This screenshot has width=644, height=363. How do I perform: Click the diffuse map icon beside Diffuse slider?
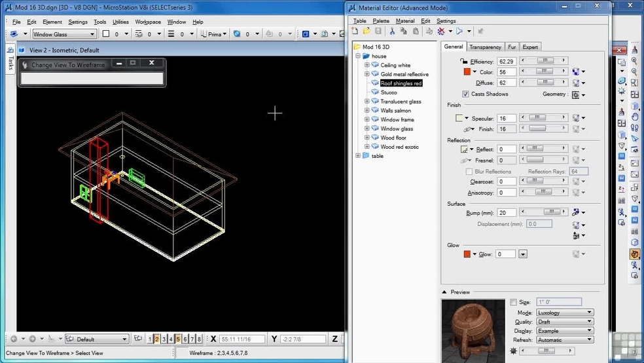[576, 83]
